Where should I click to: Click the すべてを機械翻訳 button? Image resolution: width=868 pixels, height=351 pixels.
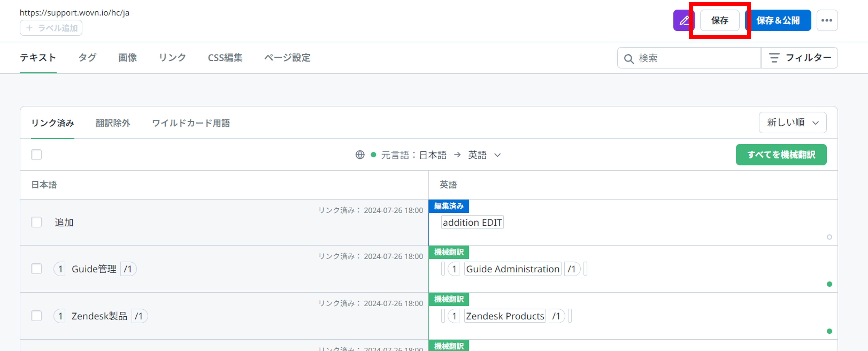[781, 155]
